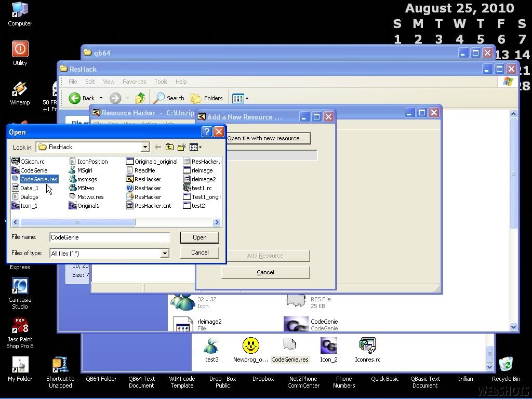Viewport: 532px width, 399px height.
Task: Select Newprog smiley icon in qb64 window
Action: point(251,350)
